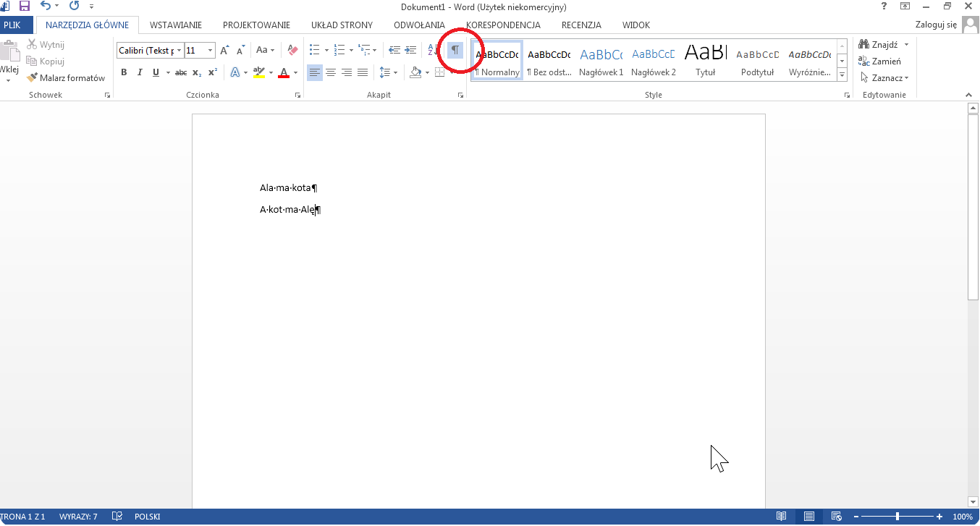Click Zaloguj się to sign in
The width and height of the screenshot is (980, 526).
tap(937, 25)
